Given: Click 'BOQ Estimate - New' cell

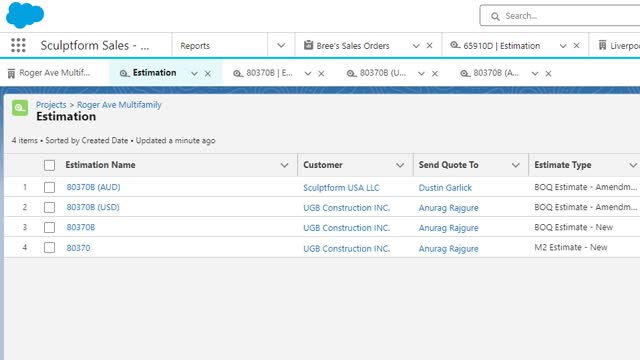Looking at the screenshot, I should click(x=574, y=227).
